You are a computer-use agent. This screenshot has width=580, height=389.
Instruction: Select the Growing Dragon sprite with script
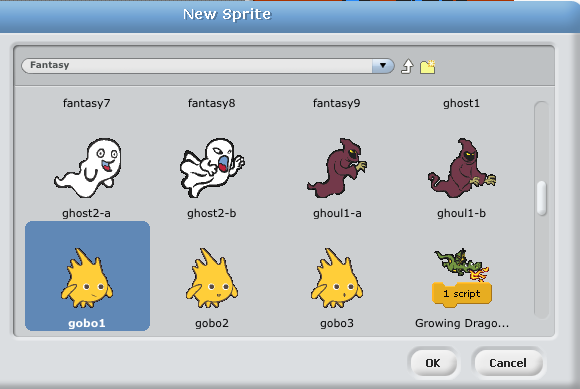click(x=462, y=277)
